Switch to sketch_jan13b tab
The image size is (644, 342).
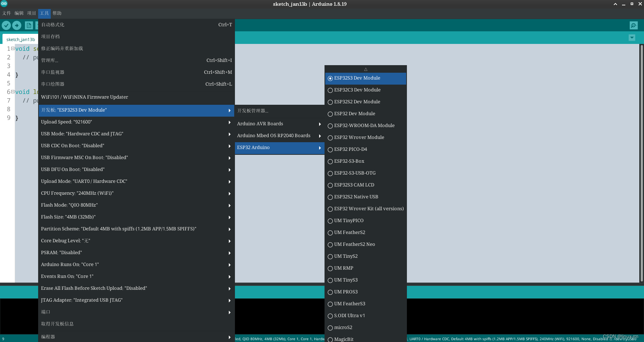[21, 39]
